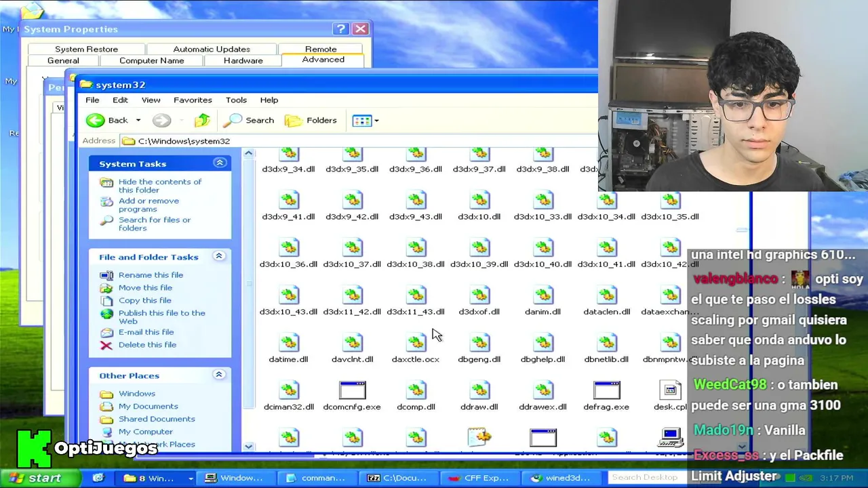Select the d3dx10_33.dll file icon
Viewport: 868px width, 488px height.
543,201
